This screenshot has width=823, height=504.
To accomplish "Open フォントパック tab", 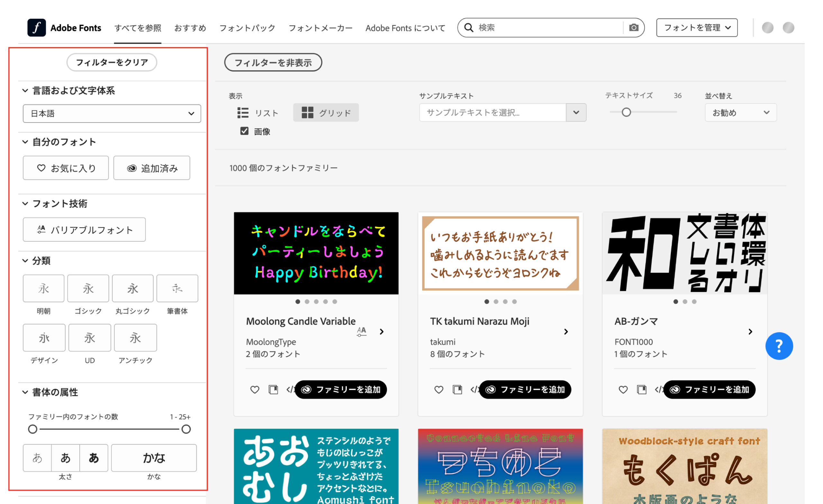I will tap(247, 28).
